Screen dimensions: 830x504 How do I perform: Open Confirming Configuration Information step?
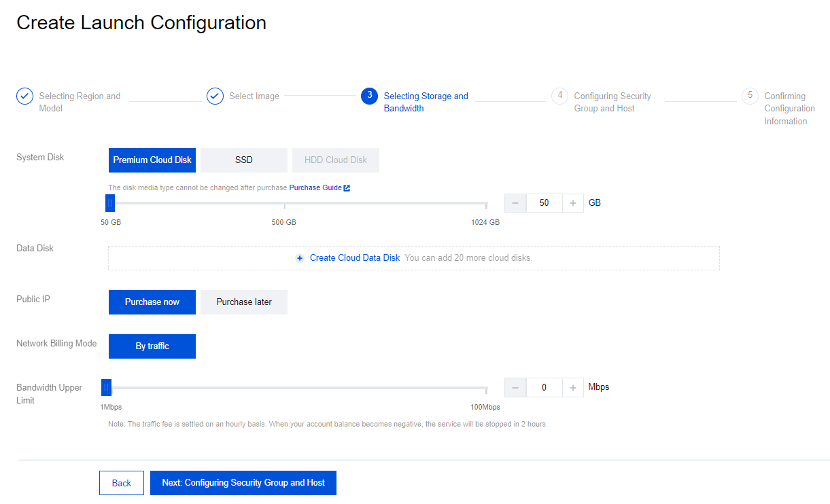point(790,109)
